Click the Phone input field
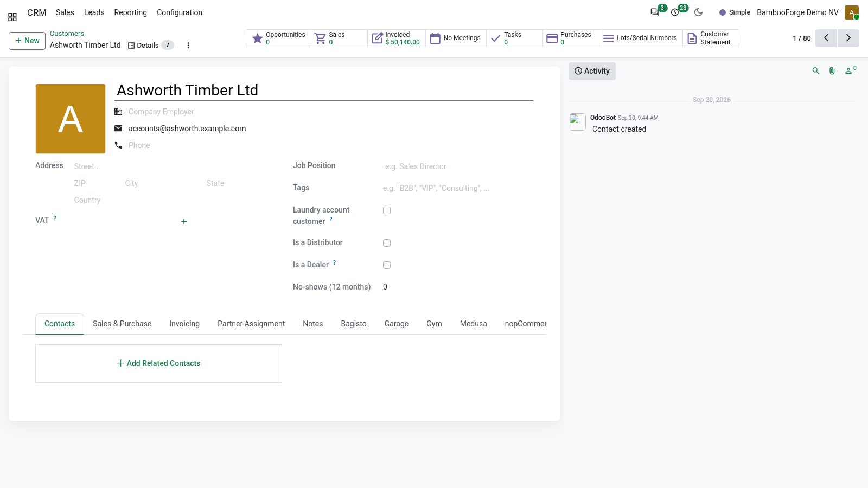 (330, 145)
